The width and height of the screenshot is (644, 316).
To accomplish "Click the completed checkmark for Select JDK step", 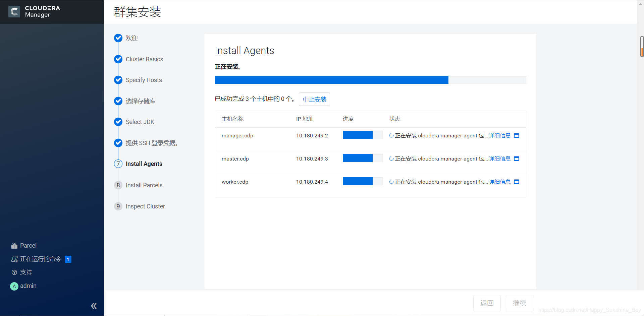I will point(118,122).
